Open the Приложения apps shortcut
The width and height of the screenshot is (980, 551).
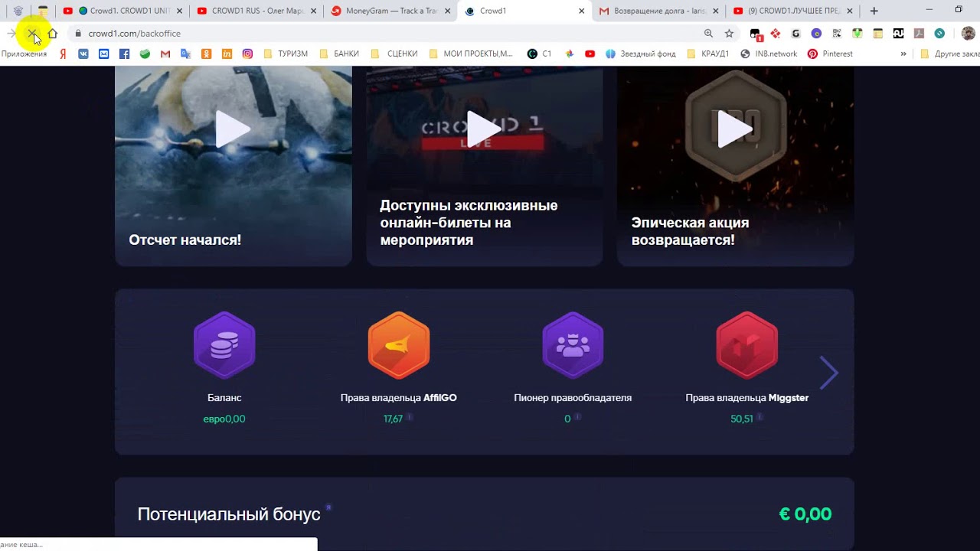(24, 54)
